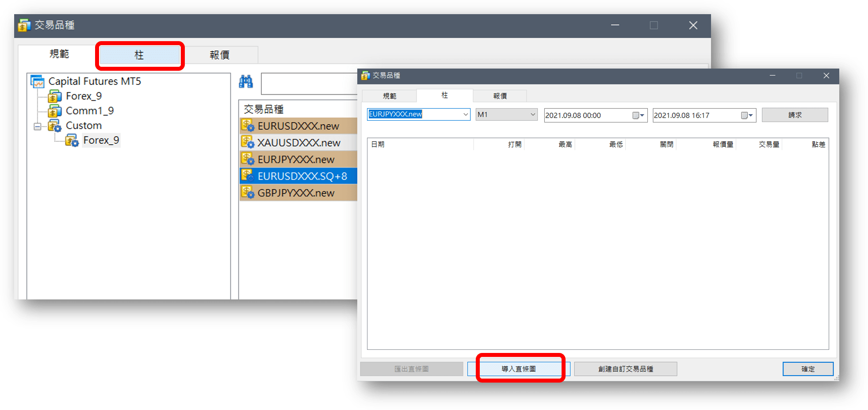This screenshot has width=868, height=410.
Task: Click the 匯出直條圖 export button
Action: (411, 369)
